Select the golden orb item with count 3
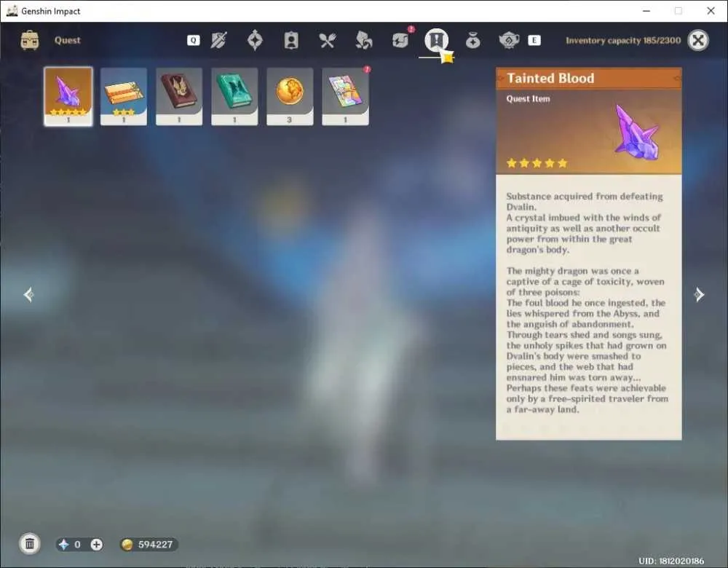The image size is (728, 568). 290,96
